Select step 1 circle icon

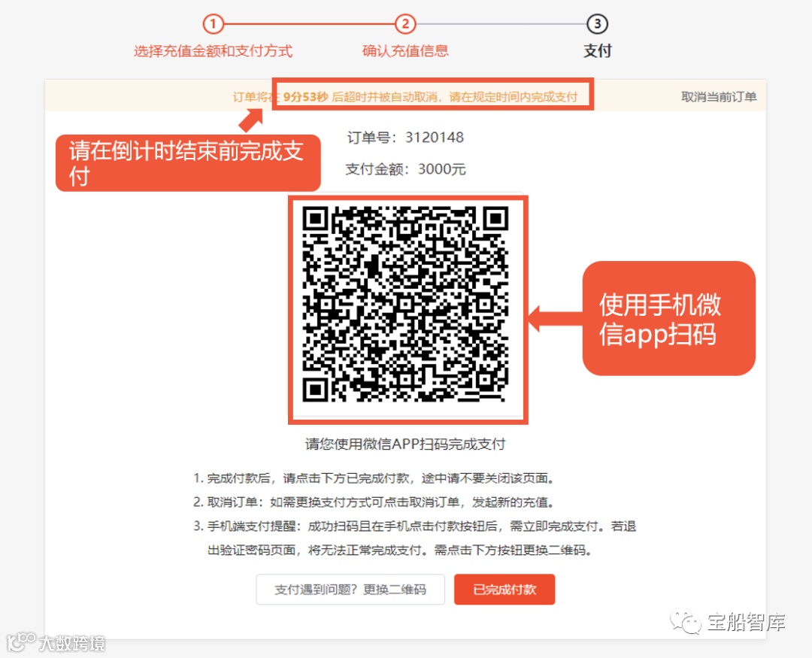(x=213, y=24)
